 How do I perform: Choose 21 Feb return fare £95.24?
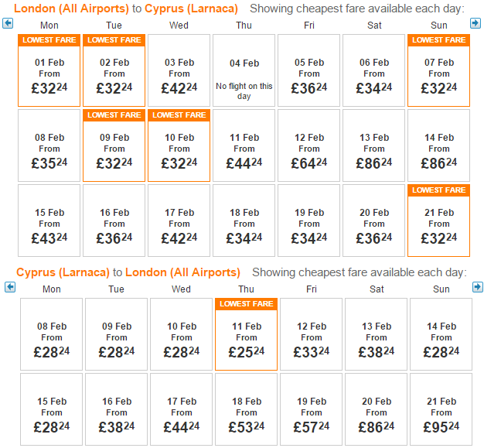441,409
